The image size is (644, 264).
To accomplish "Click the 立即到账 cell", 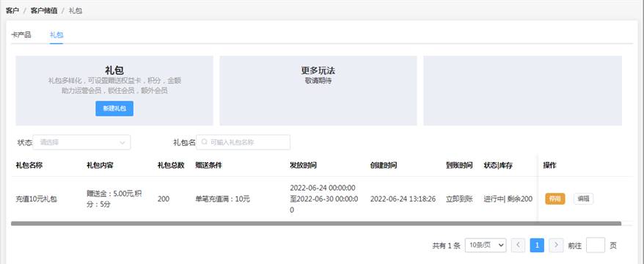I will (459, 199).
